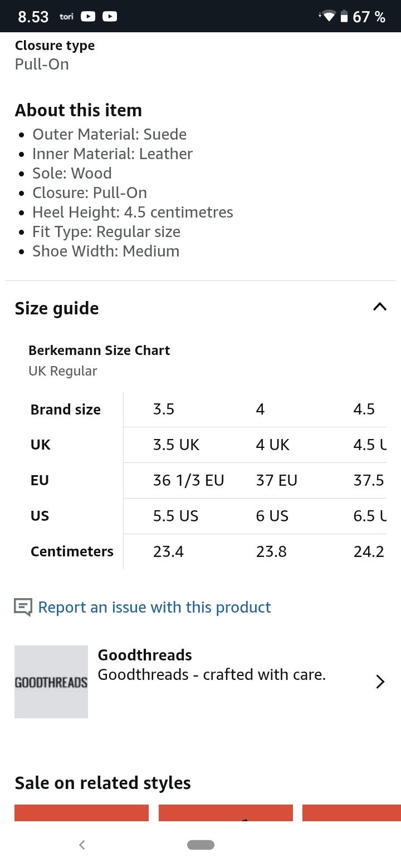The height and width of the screenshot is (868, 401).
Task: Tap the first YouTube notification icon
Action: tap(88, 17)
